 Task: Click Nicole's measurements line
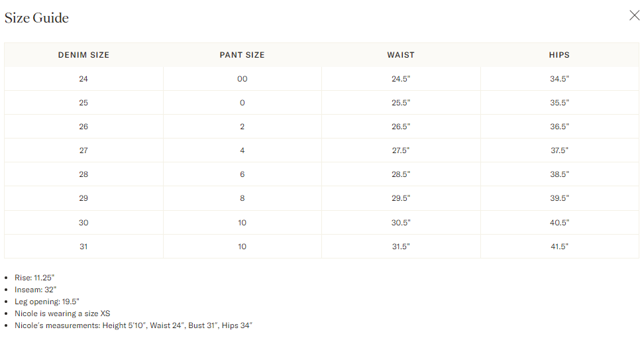[x=134, y=325]
